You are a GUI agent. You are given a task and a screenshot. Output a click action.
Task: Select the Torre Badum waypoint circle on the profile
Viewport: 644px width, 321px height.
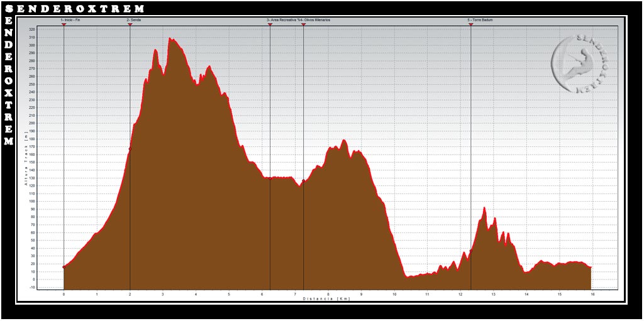[470, 251]
